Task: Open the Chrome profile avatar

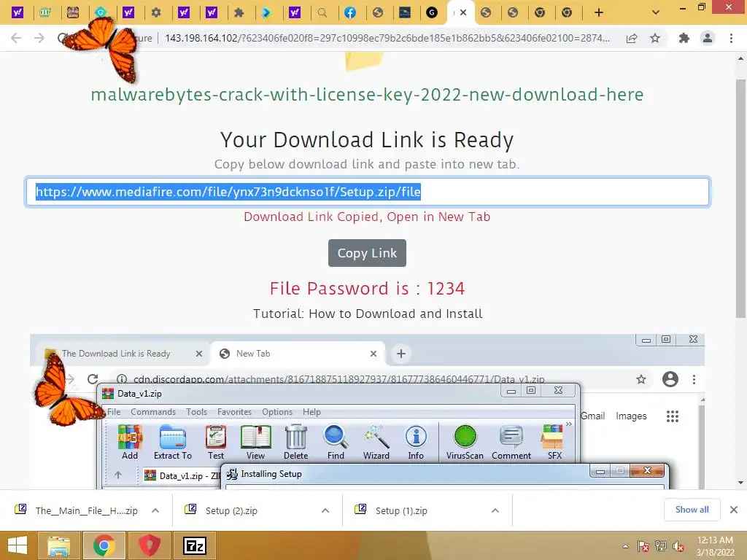Action: point(708,38)
